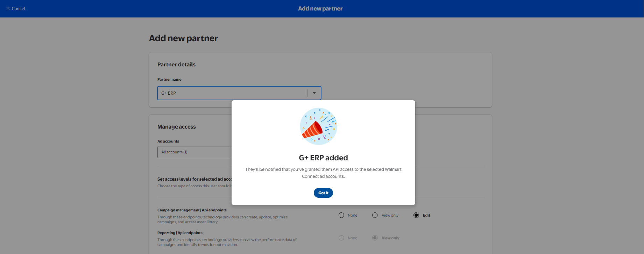Click the 'G+ ERP added' heading

pos(323,158)
